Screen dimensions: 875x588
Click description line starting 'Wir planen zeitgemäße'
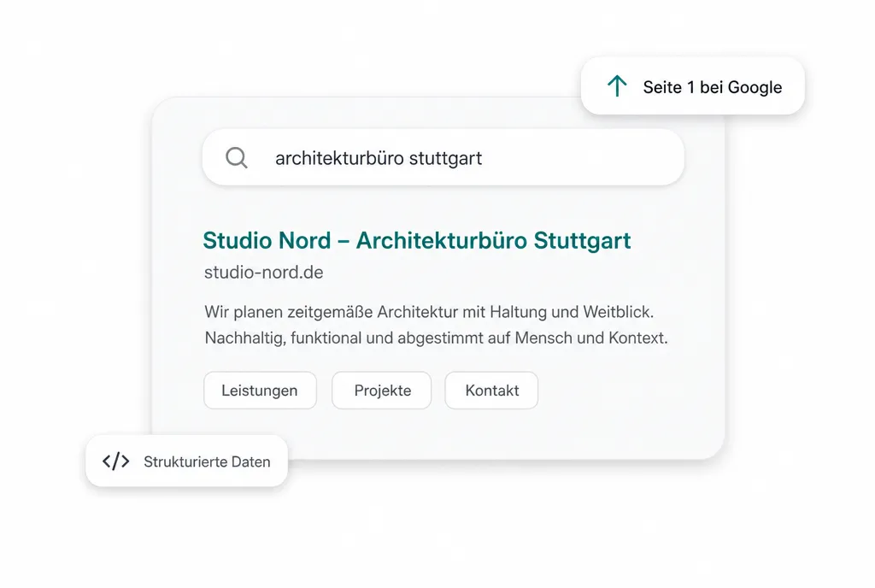coord(429,312)
